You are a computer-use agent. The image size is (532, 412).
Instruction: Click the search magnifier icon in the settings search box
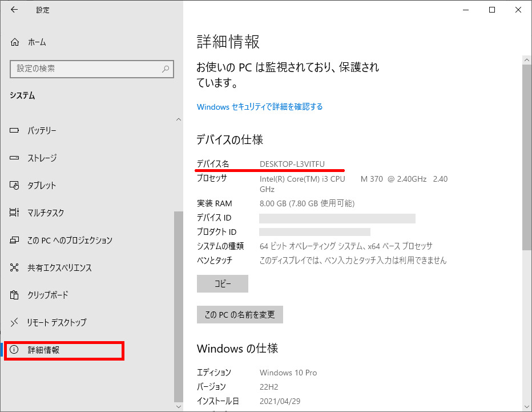[x=166, y=69]
